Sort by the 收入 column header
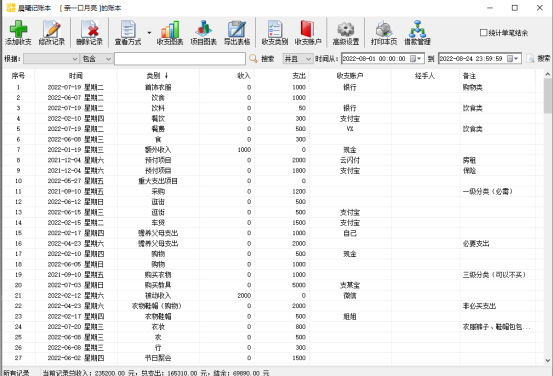This screenshot has height=376, width=553. (x=227, y=76)
